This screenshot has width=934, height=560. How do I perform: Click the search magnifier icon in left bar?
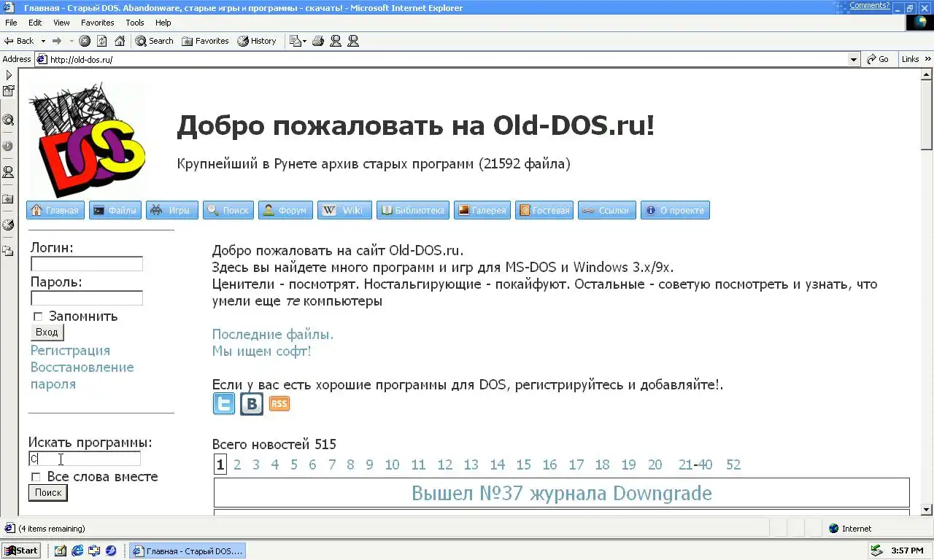8,120
